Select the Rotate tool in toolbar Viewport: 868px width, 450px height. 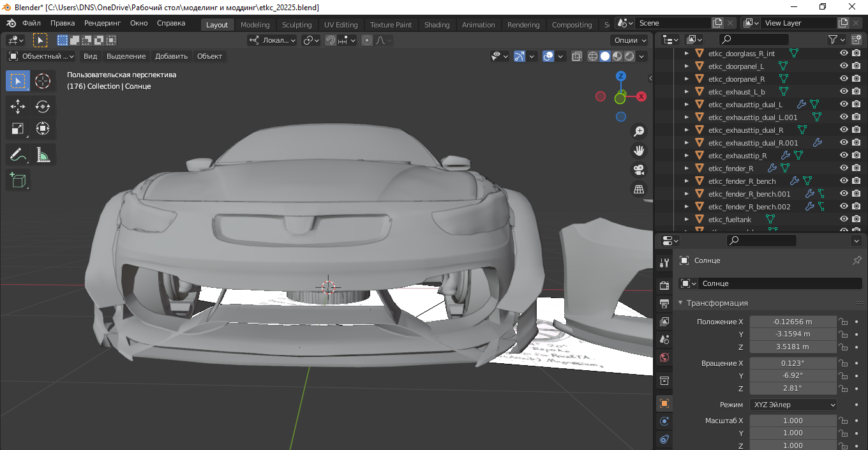point(43,106)
